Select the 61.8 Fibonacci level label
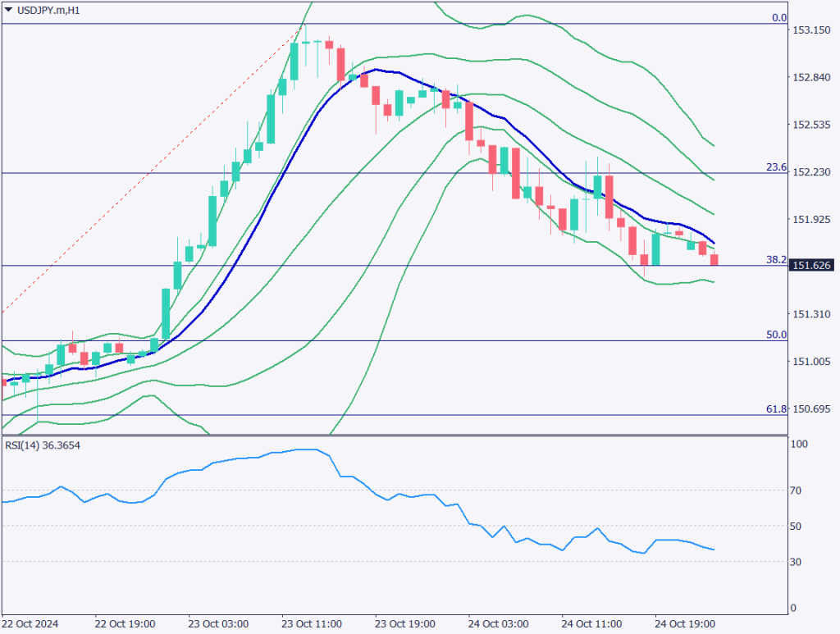The width and height of the screenshot is (840, 634). (x=776, y=408)
